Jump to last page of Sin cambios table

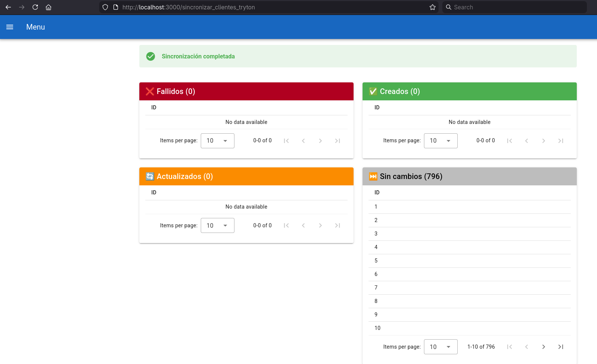(561, 347)
